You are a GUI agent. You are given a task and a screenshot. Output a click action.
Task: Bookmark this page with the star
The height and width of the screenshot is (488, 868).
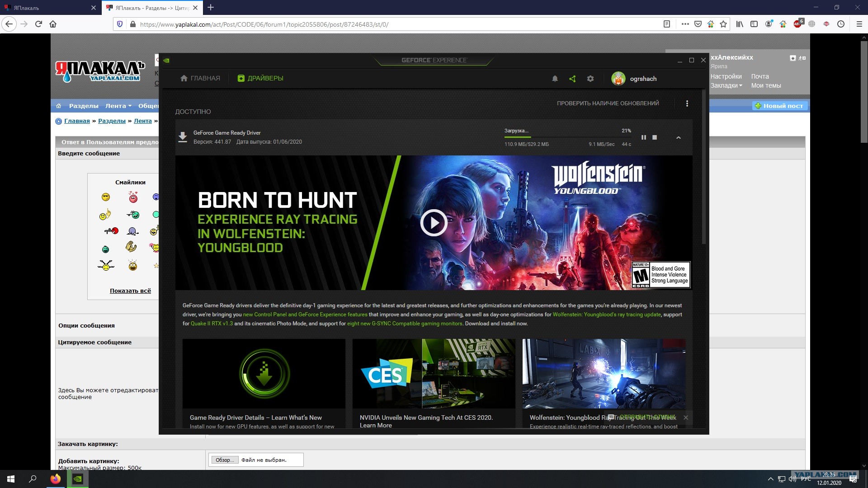(x=723, y=24)
